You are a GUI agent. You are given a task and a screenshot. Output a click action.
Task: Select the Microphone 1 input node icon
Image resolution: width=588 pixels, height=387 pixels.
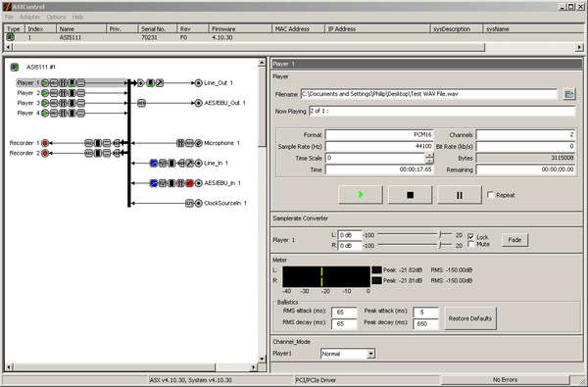pos(198,143)
